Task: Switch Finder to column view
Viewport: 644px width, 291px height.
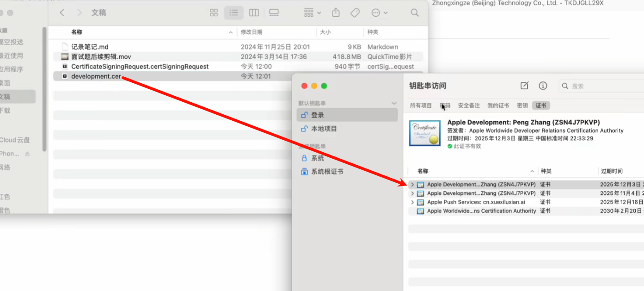Action: [x=254, y=13]
